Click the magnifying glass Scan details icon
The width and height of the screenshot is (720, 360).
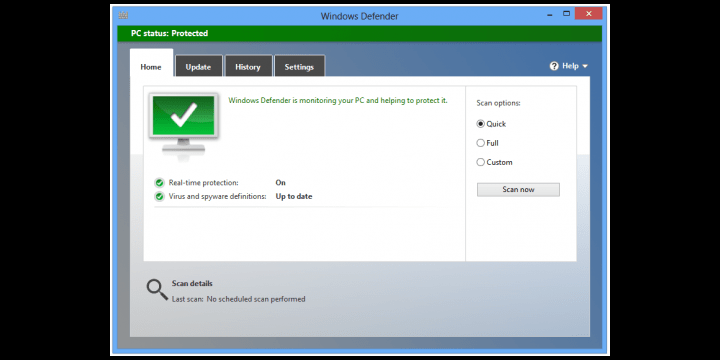[x=157, y=290]
